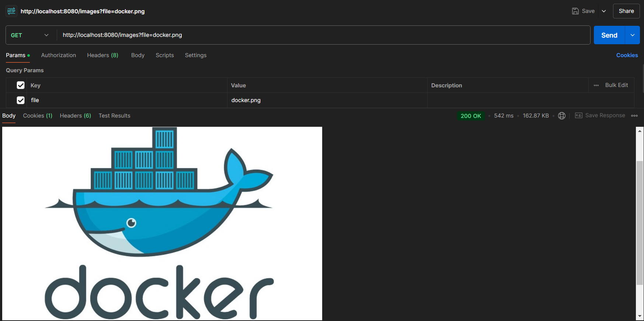The width and height of the screenshot is (644, 321).
Task: Click the response vertical scrollbar thumb
Action: coord(640,223)
